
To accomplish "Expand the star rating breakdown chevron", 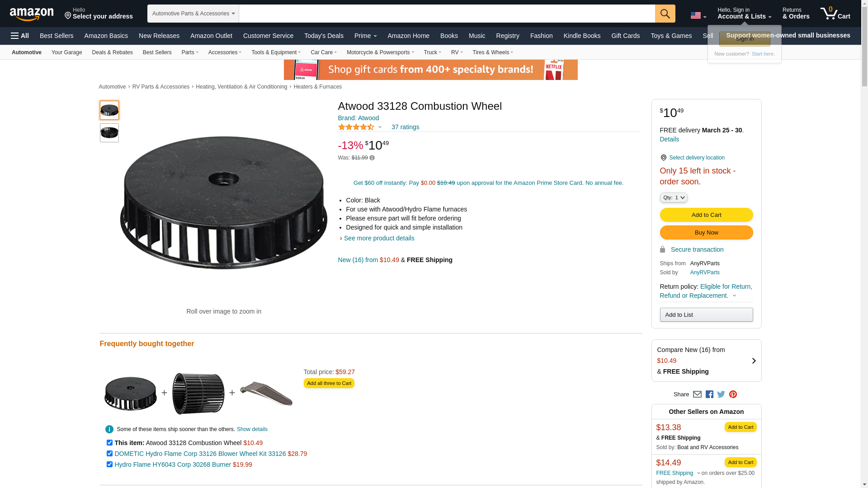I will point(380,127).
